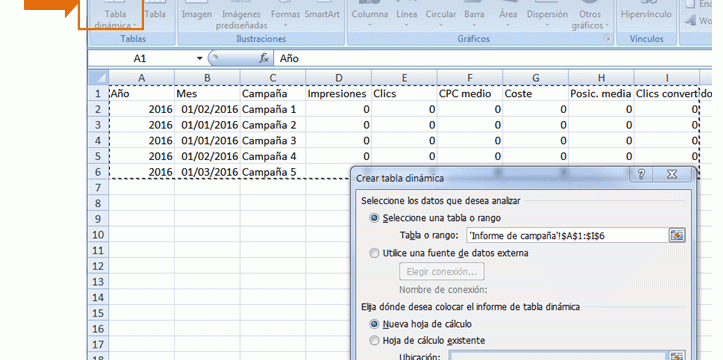Select the Campaña 2 cell
Image resolution: width=723 pixels, height=360 pixels.
pyautogui.click(x=273, y=125)
